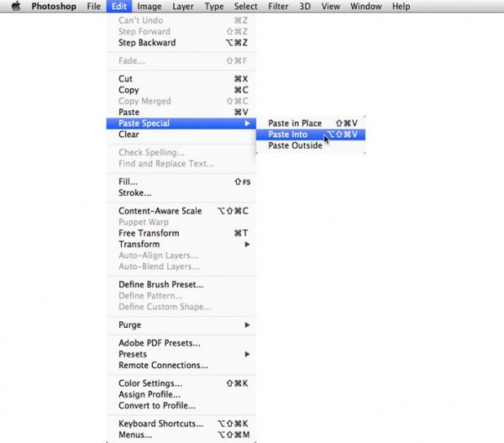The image size is (504, 443).
Task: Click the Apple logo menu
Action: point(15,6)
